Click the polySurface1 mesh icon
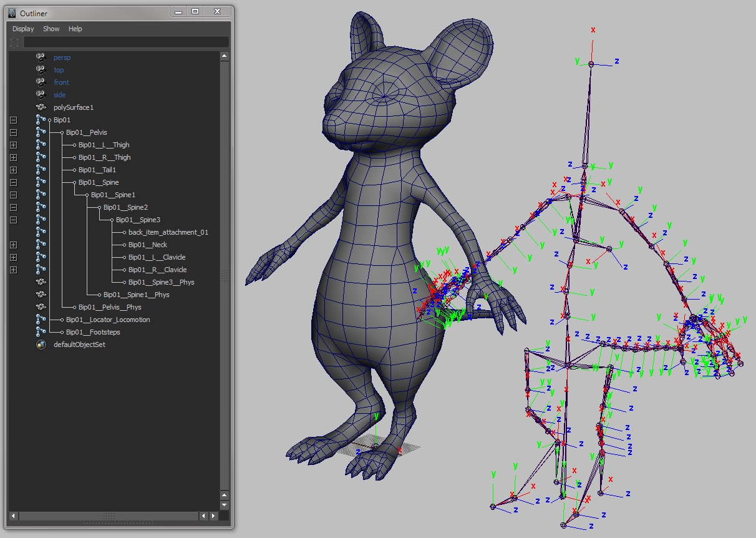Screen dimensions: 756x538 41,107
